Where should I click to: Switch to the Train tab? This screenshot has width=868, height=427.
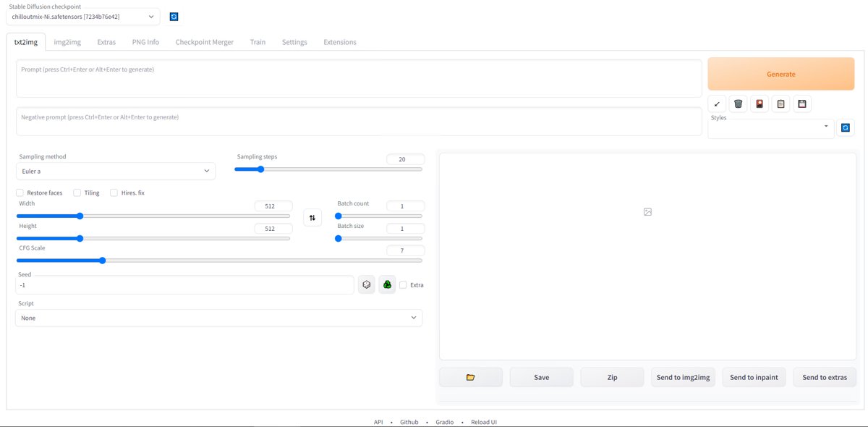tap(258, 42)
